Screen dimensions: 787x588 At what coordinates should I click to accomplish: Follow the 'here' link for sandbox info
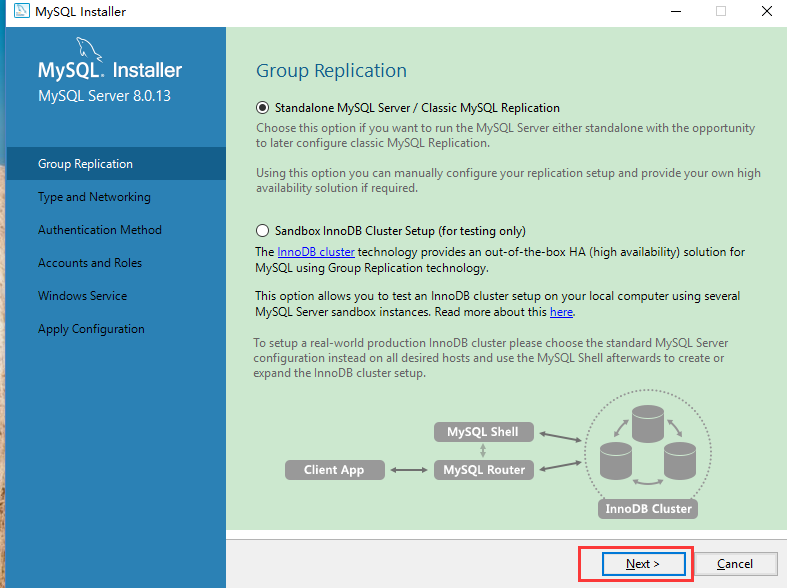tap(561, 312)
